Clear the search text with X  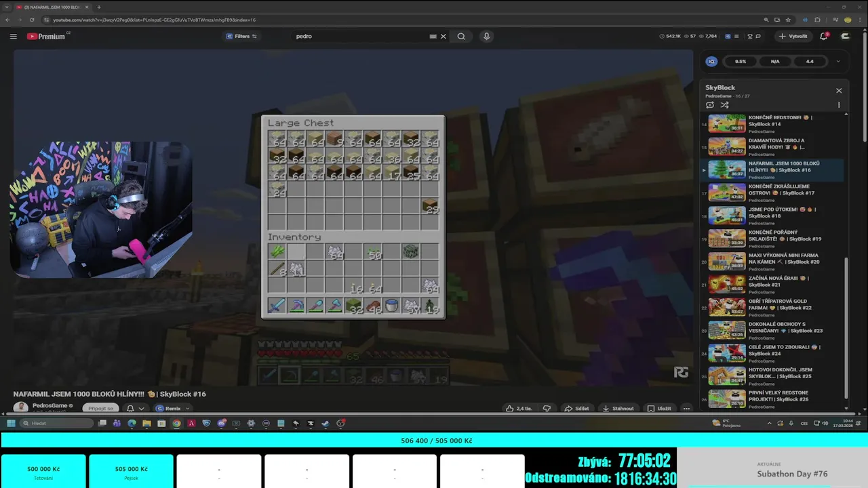tap(443, 37)
